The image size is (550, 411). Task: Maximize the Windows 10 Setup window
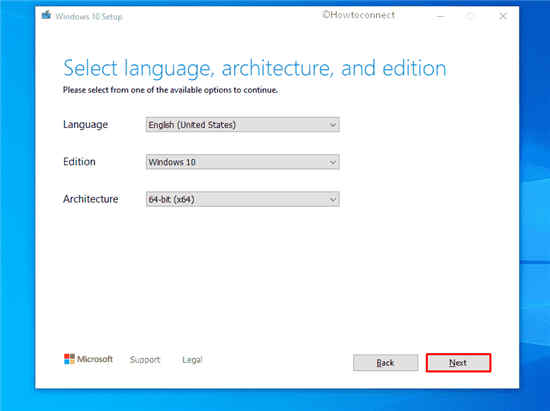[x=471, y=16]
